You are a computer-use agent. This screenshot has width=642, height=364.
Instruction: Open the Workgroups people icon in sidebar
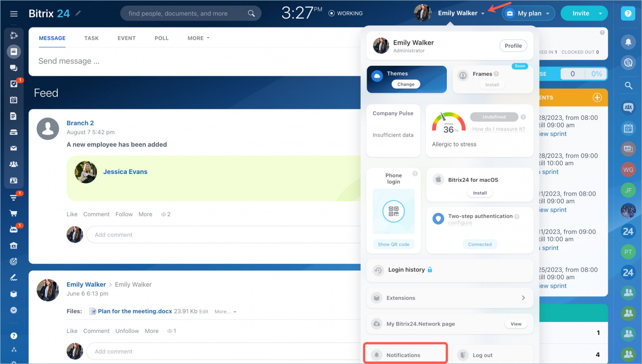click(x=14, y=164)
